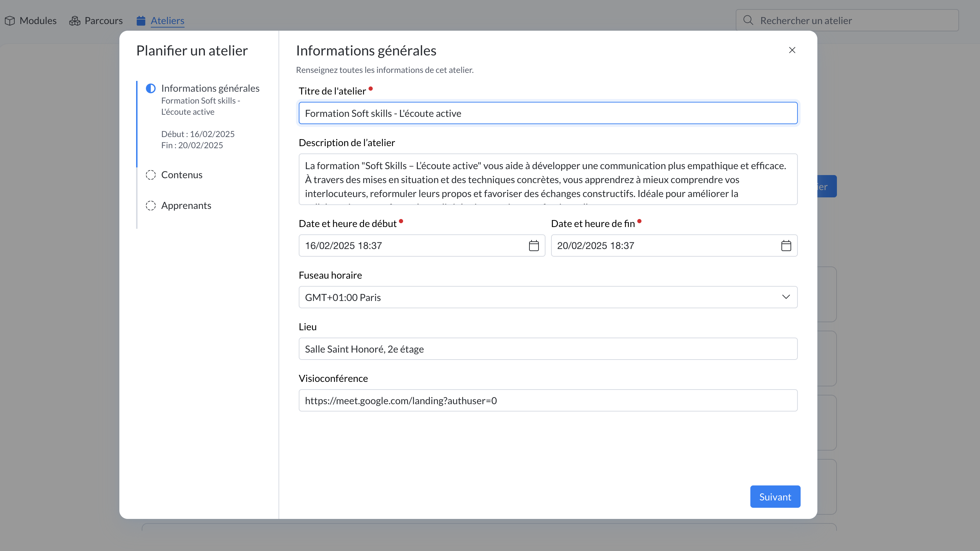Click the Suivant button
This screenshot has width=980, height=551.
(775, 497)
